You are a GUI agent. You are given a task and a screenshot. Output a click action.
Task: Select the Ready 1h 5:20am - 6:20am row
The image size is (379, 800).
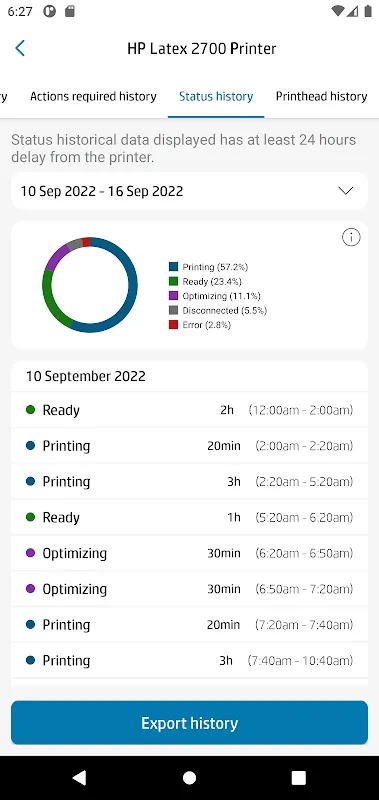coord(189,517)
